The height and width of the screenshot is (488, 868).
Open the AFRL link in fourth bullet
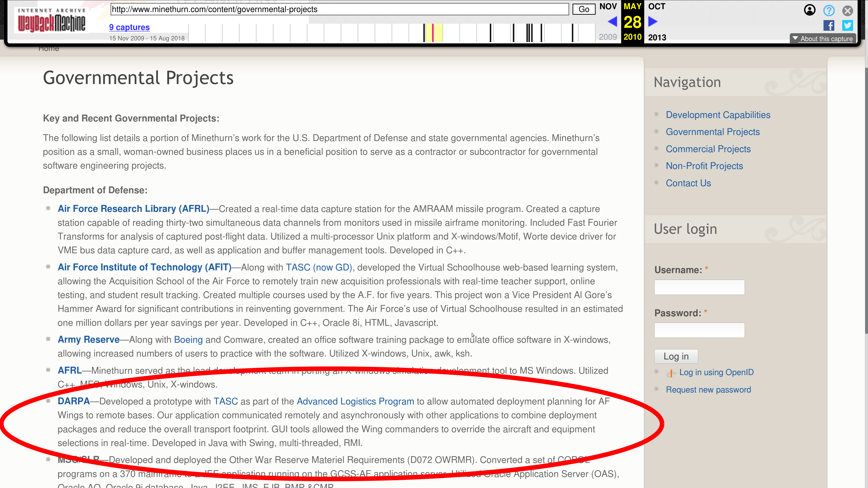tap(70, 371)
